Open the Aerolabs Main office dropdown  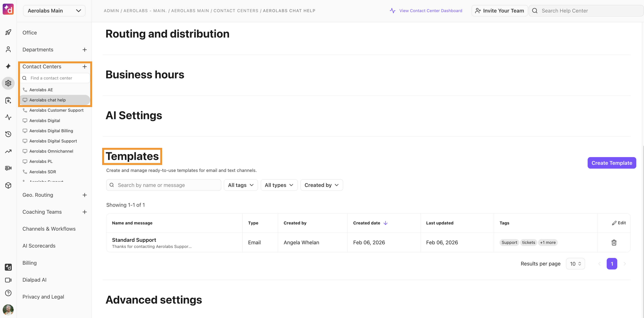tap(54, 11)
